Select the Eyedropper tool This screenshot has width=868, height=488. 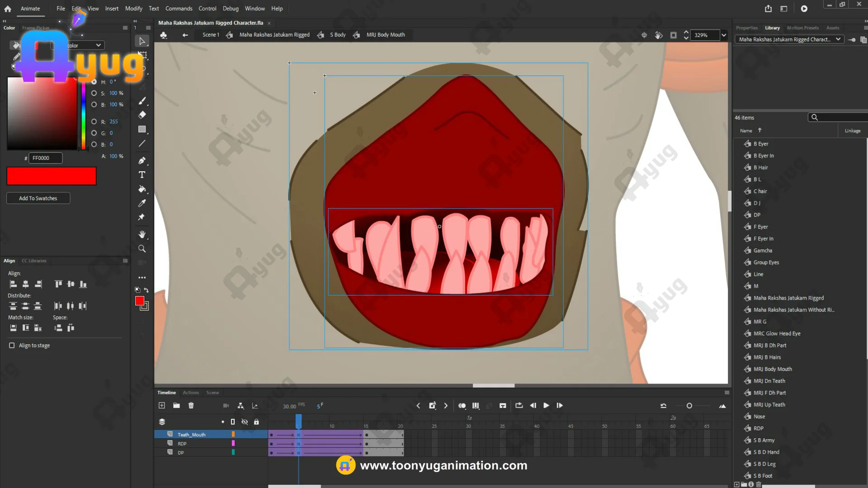click(x=142, y=203)
